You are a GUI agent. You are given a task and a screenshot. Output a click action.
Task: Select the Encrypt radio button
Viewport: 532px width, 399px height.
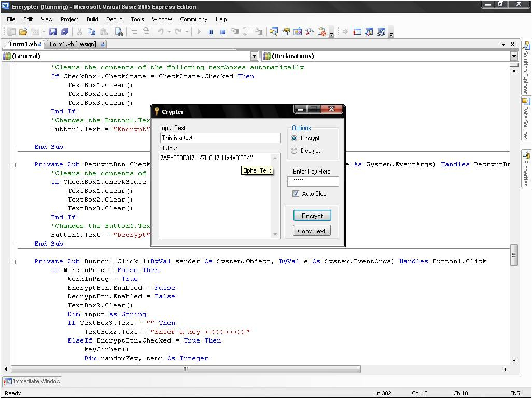pos(295,138)
